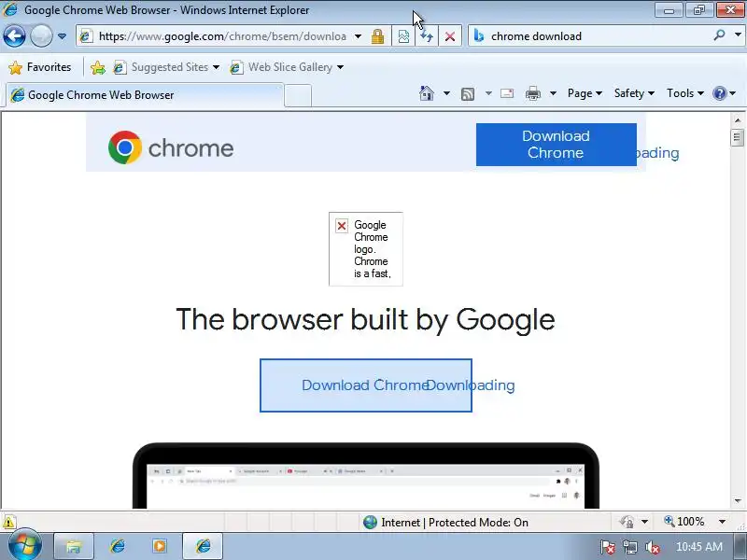Expand the status bar privacy dropdown arrow
This screenshot has height=560, width=747.
click(644, 522)
